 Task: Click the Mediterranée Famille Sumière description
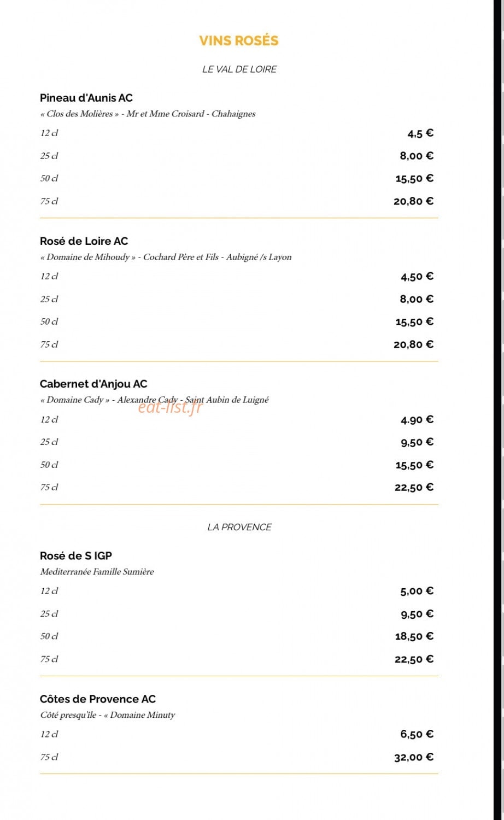(97, 572)
